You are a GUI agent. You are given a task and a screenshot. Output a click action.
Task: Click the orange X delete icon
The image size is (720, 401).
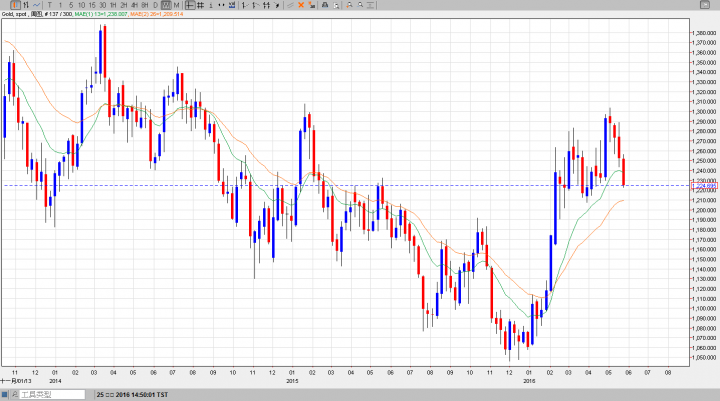point(301,5)
